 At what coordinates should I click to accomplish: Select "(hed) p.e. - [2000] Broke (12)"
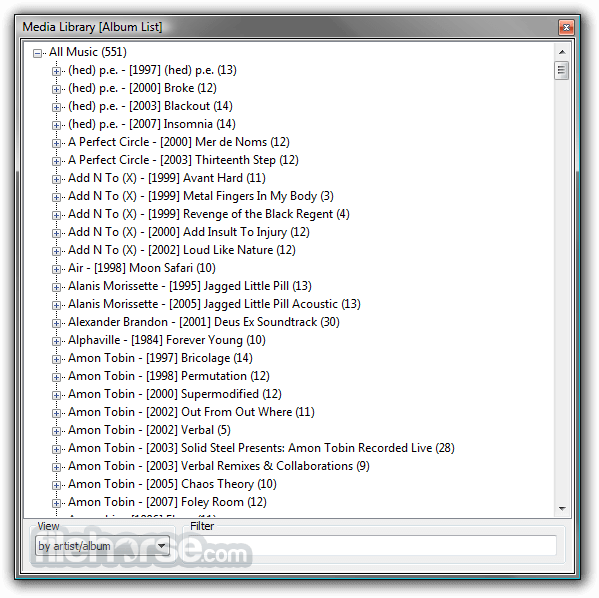[142, 88]
